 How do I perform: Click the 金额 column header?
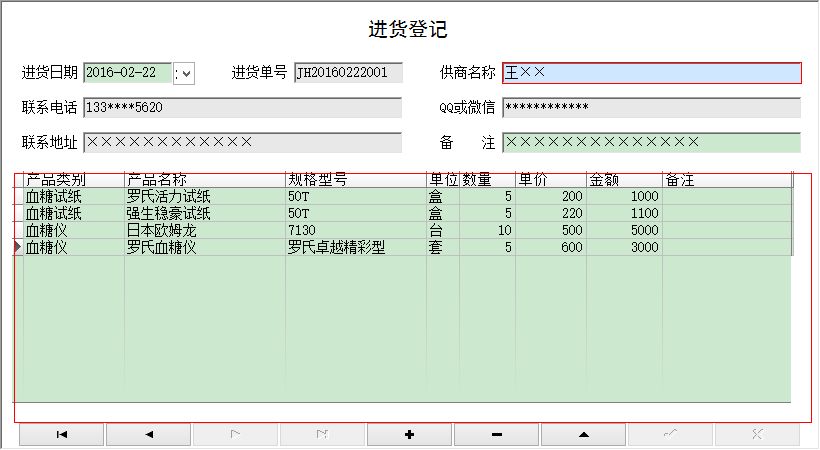click(x=624, y=180)
